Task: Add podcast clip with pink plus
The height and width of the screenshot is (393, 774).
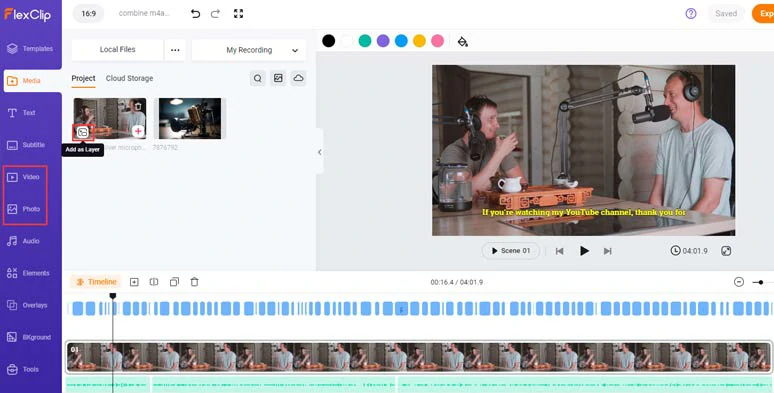Action: point(138,131)
